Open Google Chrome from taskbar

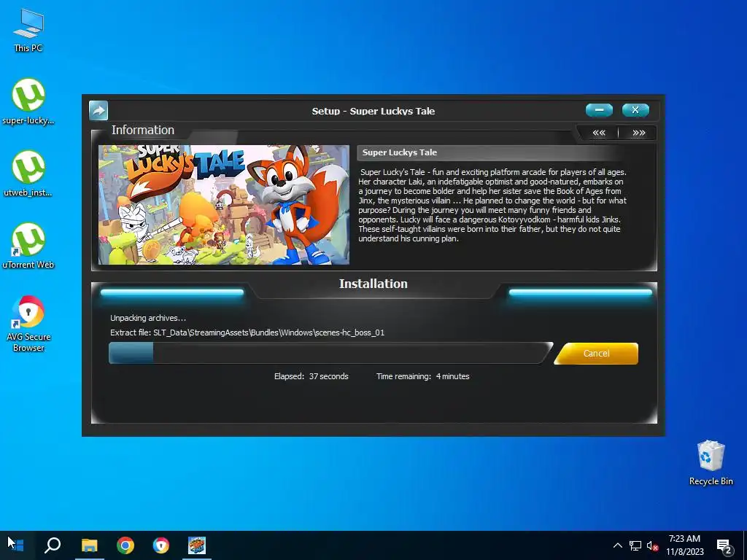[125, 545]
